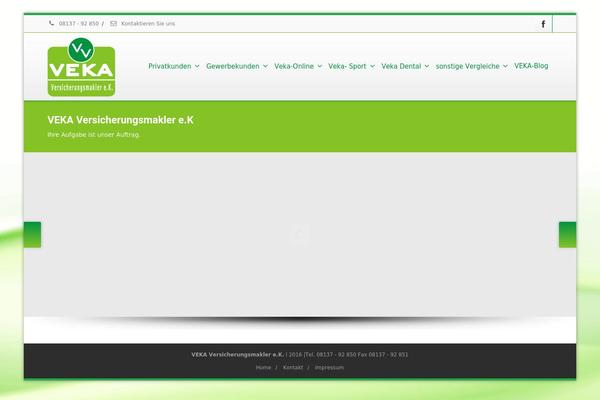
Task: Open the Veka- Sport menu
Action: [347, 66]
